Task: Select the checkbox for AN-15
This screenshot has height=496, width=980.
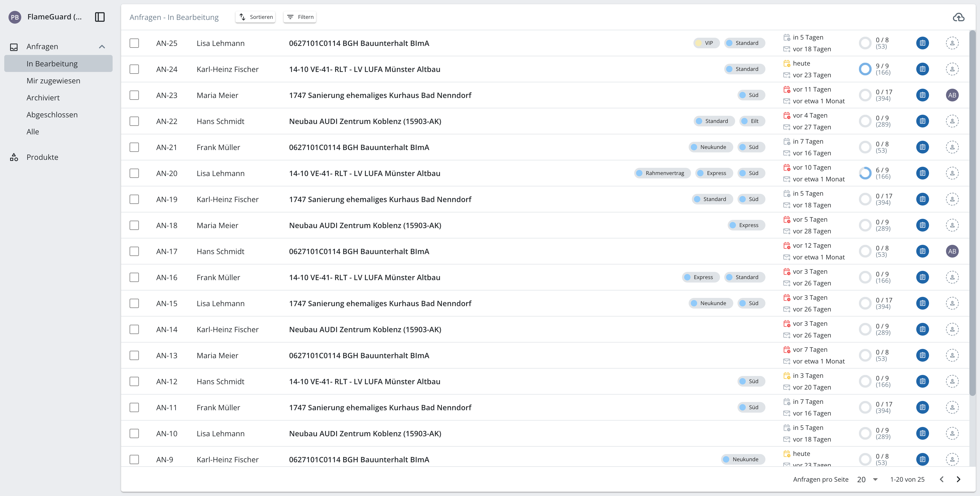Action: coord(134,303)
